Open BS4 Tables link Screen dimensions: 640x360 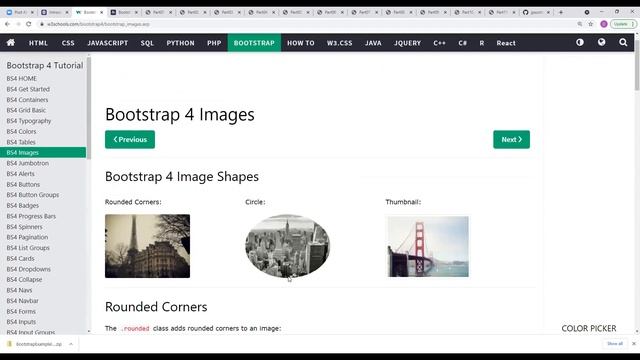click(x=21, y=142)
